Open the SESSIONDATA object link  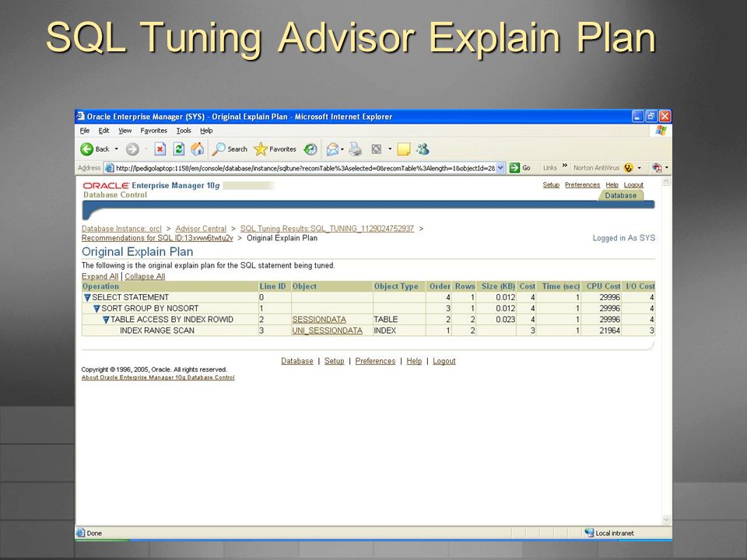[x=319, y=320]
